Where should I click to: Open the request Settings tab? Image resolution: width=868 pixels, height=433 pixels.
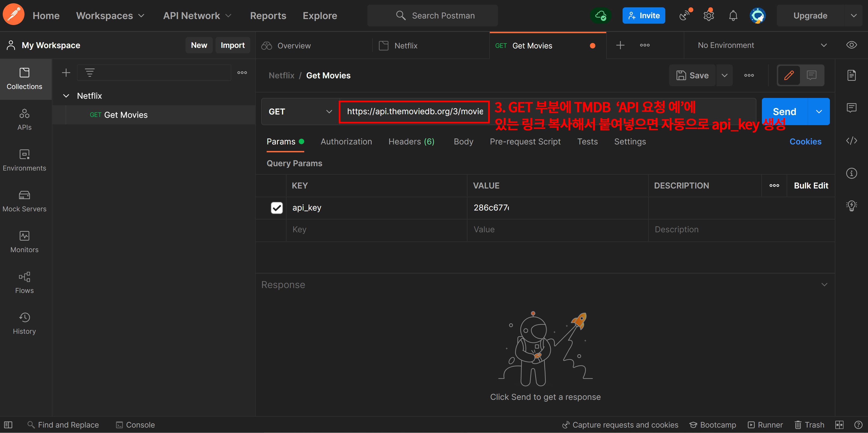point(630,141)
